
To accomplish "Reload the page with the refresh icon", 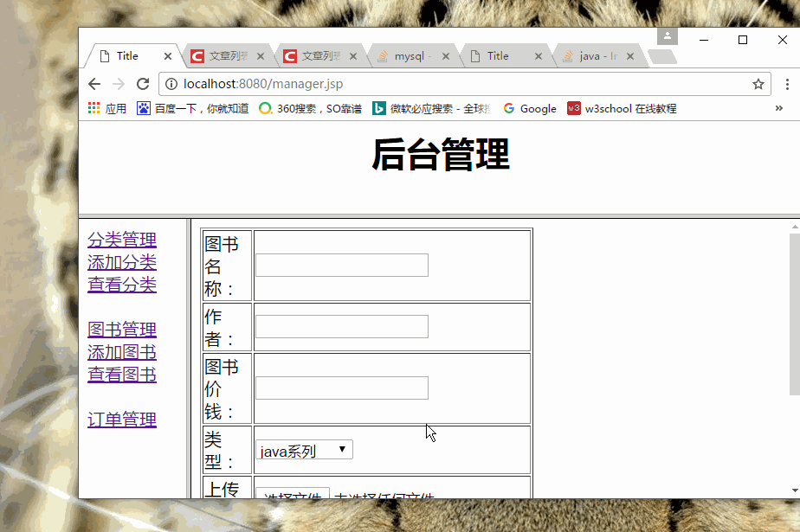I will click(143, 85).
